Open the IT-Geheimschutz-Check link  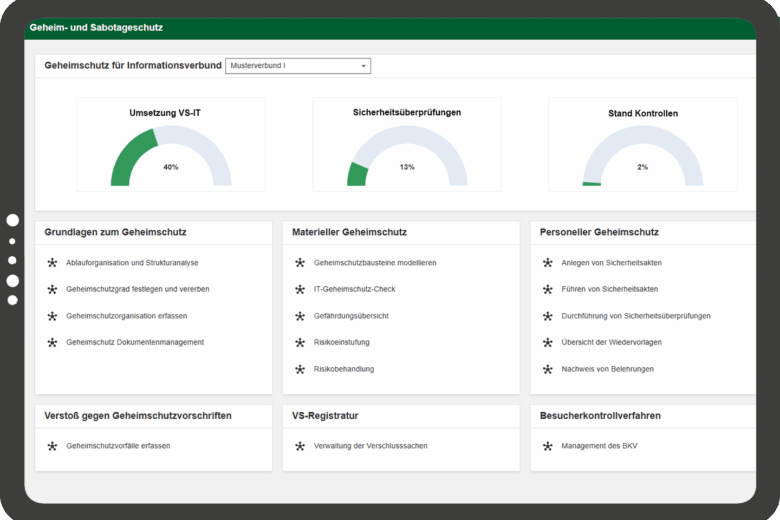[x=355, y=289]
